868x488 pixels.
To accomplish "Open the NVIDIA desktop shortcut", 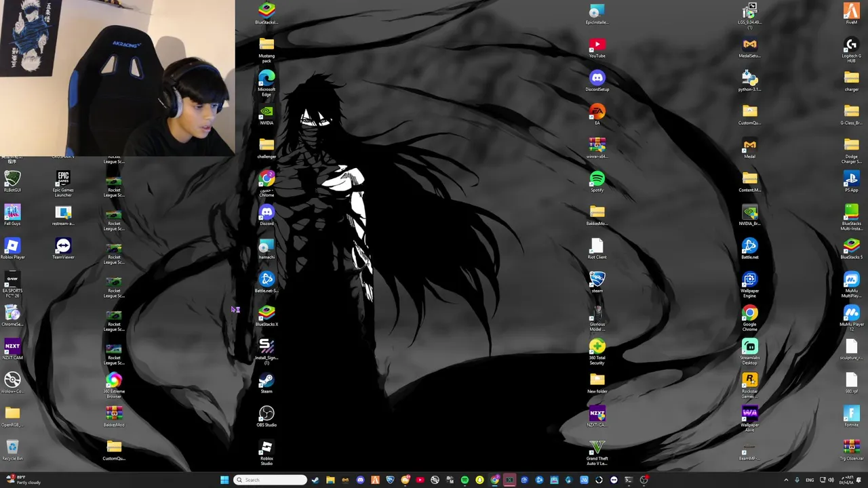I will coord(267,114).
